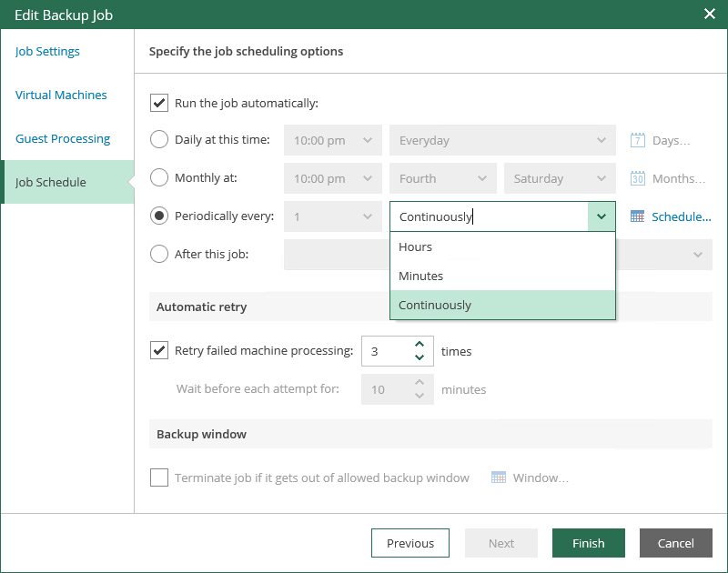Viewport: 728px width, 573px height.
Task: Click the Previous button
Action: [410, 543]
